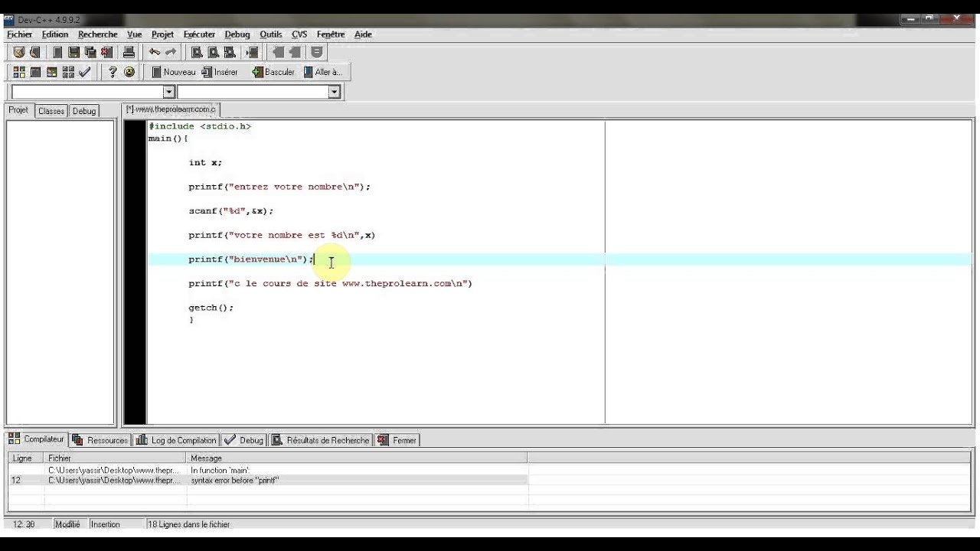
Task: Click the Compile and Run icon
Action: pyautogui.click(x=52, y=72)
